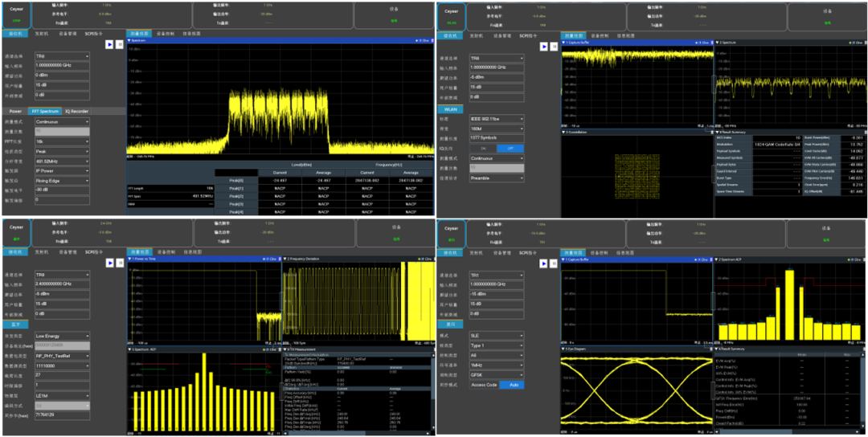Open the 160M bandwidth dropdown
The width and height of the screenshot is (868, 437).
tap(497, 129)
